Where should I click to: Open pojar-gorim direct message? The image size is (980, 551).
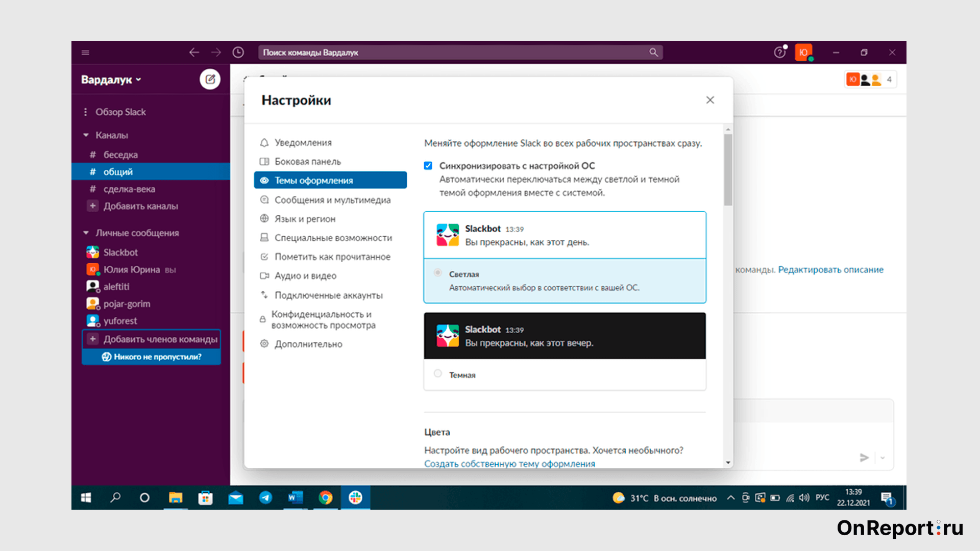point(151,304)
